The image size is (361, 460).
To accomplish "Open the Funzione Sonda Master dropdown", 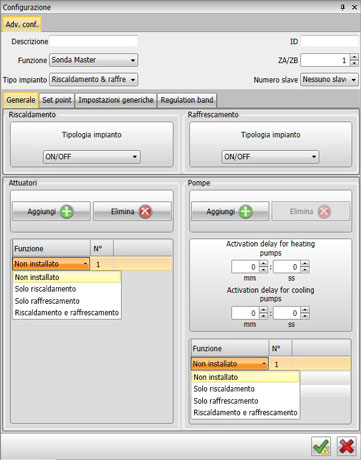I will (93, 60).
